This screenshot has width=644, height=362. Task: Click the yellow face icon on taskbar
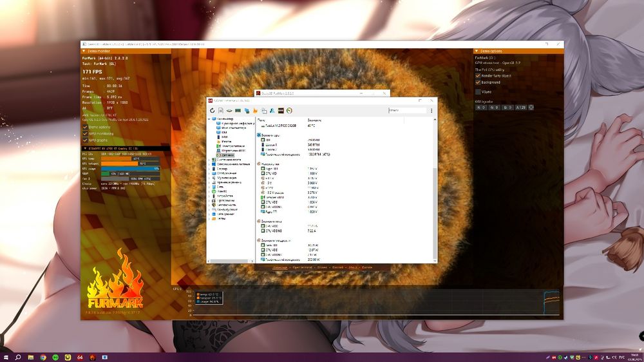(x=68, y=357)
